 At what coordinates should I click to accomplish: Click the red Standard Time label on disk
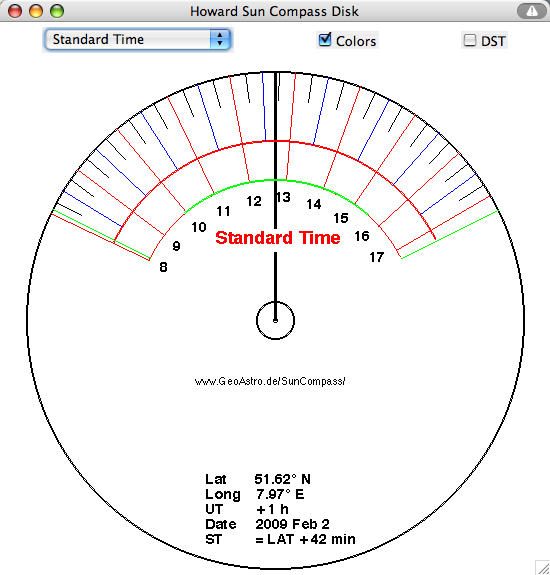[278, 238]
